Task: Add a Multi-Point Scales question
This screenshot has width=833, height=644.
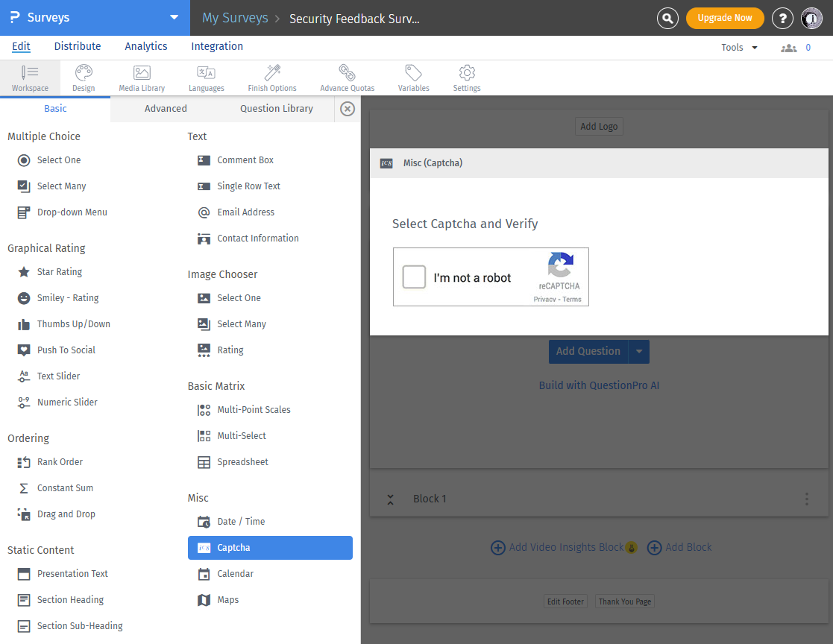Action: [x=244, y=410]
